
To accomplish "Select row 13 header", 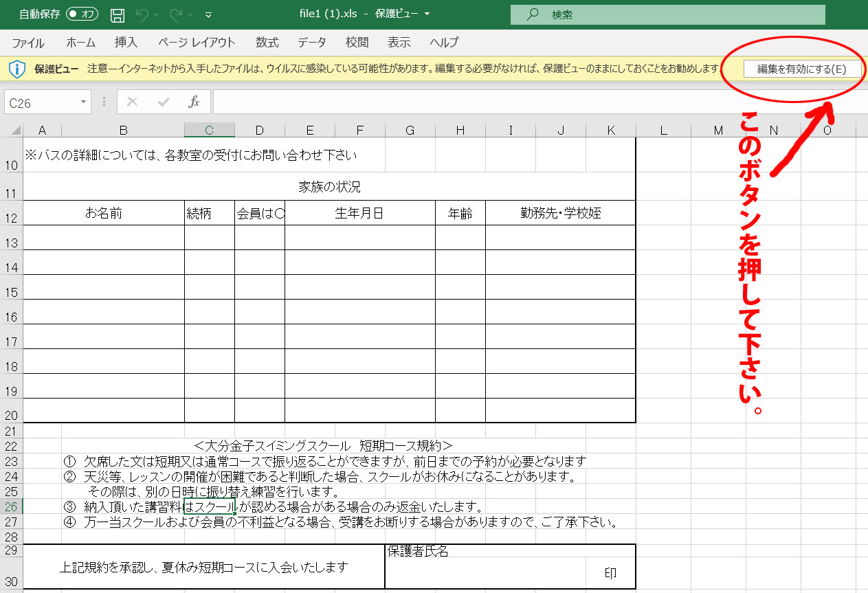I will pos(11,238).
